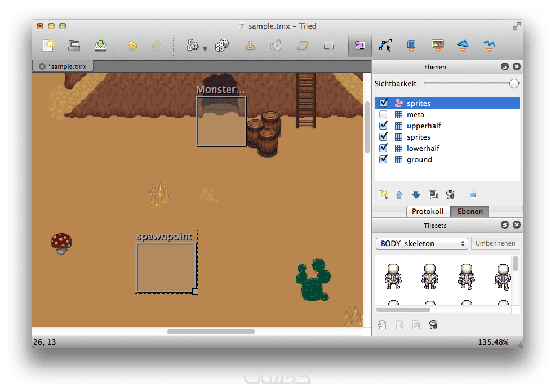Select the lowerhalf layer row
Viewport: 555px width, 392px height.
coord(447,148)
